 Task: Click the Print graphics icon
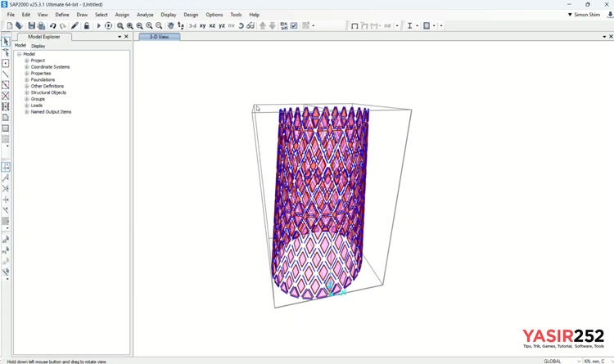coord(41,26)
